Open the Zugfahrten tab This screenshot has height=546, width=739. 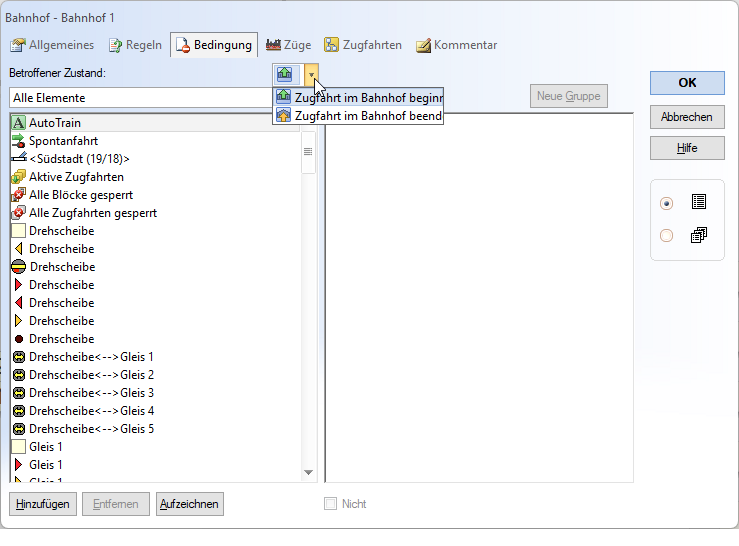363,45
